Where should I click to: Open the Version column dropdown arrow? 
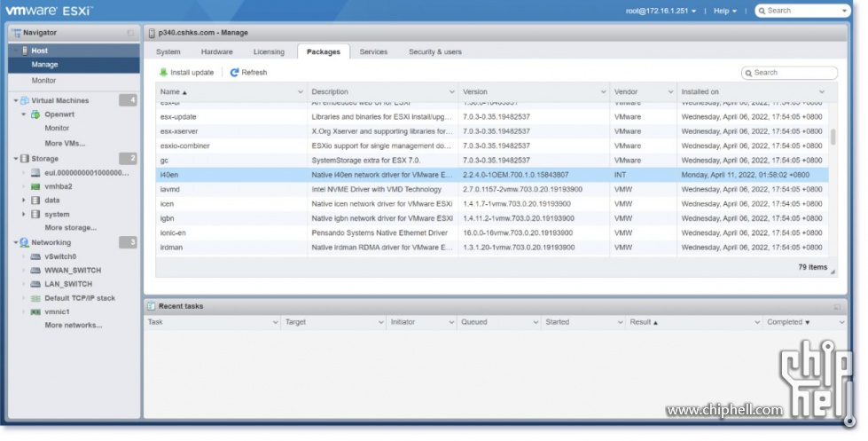point(603,92)
